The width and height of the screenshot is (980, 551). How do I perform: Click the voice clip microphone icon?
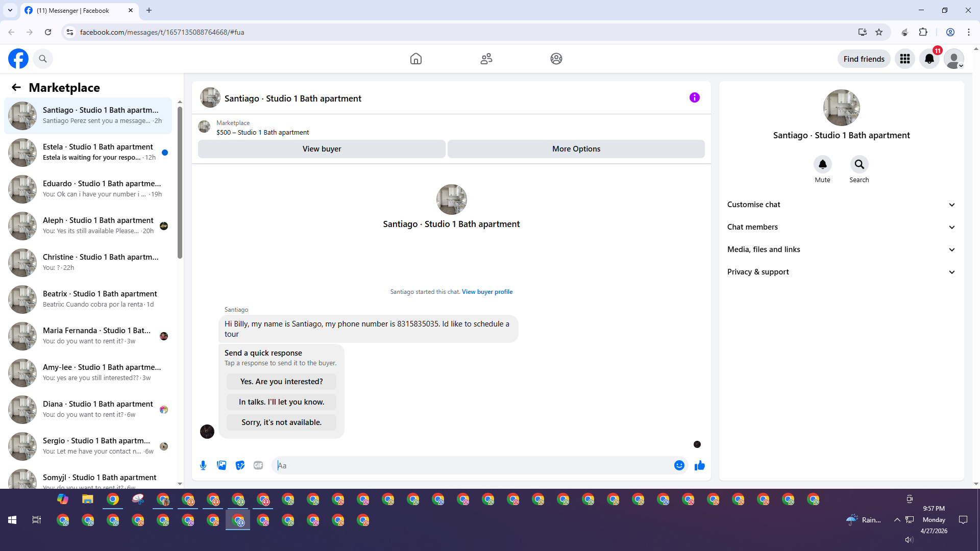(203, 465)
